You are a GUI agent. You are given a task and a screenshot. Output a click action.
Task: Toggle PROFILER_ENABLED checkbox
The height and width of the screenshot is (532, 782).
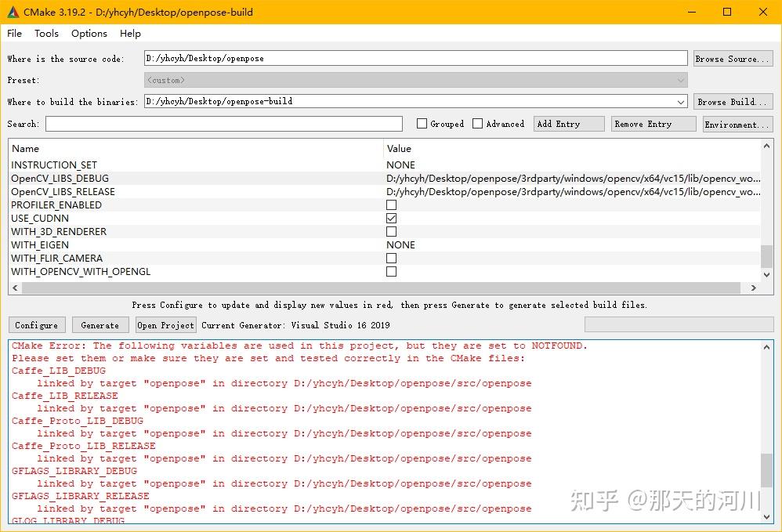392,205
